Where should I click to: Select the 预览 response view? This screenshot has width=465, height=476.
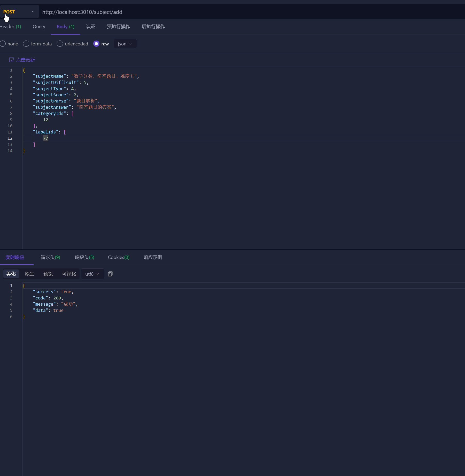48,274
